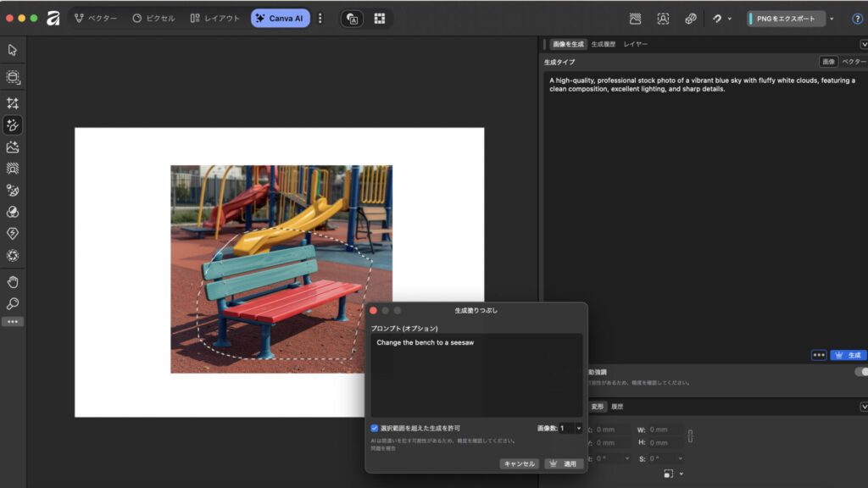Click the portrait subject selection icon

(x=663, y=19)
